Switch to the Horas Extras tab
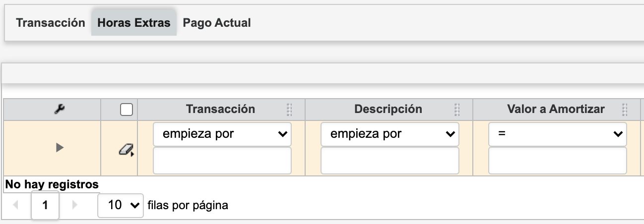Screen dimensions: 644x224 [x=134, y=23]
